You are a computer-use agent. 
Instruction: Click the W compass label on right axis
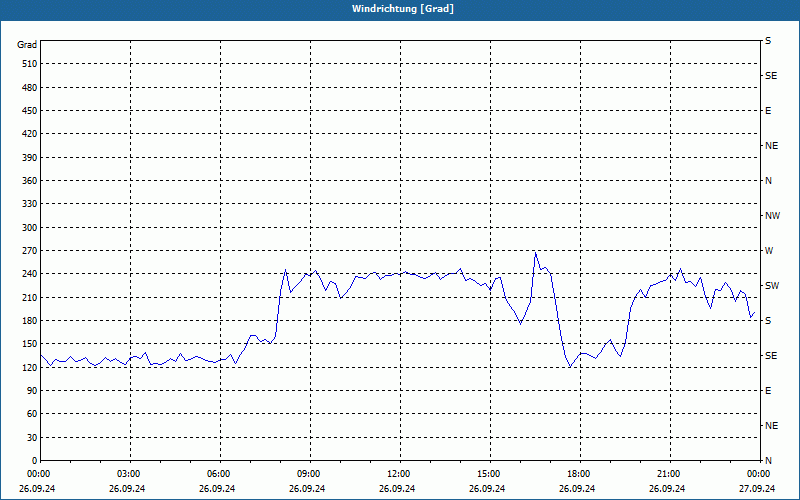pyautogui.click(x=769, y=251)
